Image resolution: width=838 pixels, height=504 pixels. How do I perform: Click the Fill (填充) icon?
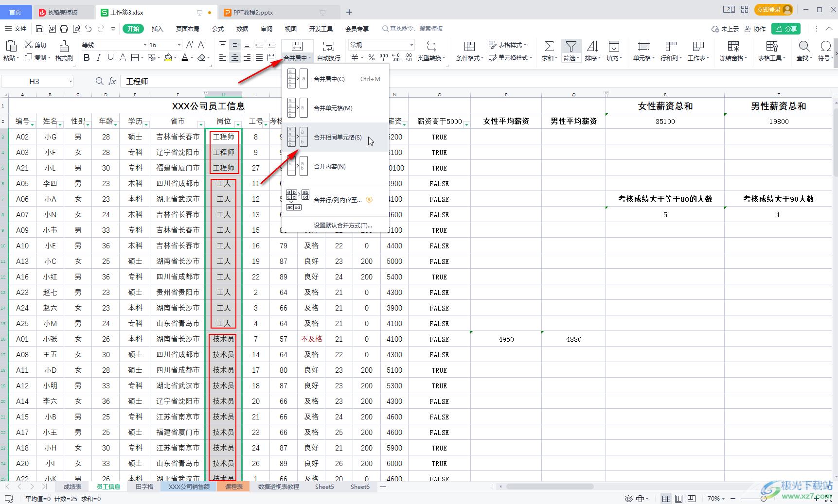614,46
